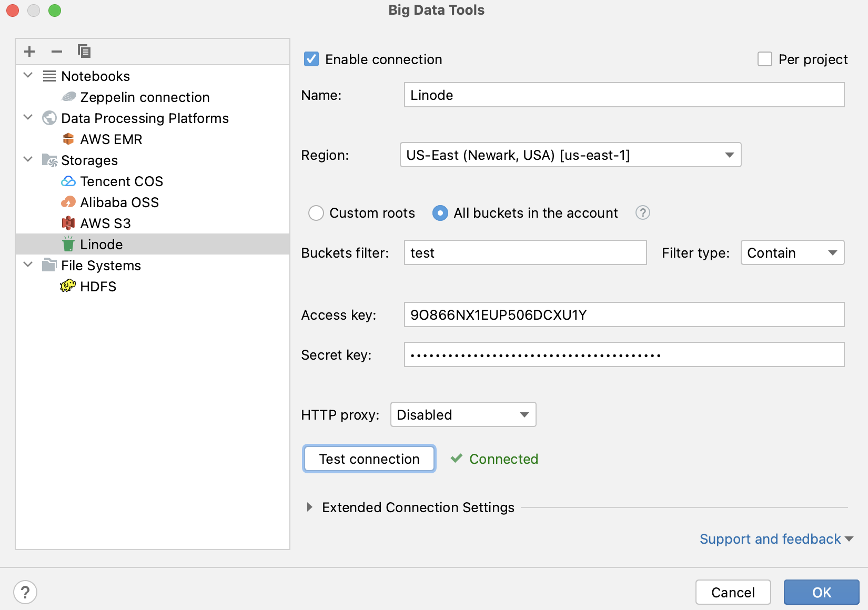Remove selected connection using the minus icon
This screenshot has width=868, height=610.
tap(56, 51)
